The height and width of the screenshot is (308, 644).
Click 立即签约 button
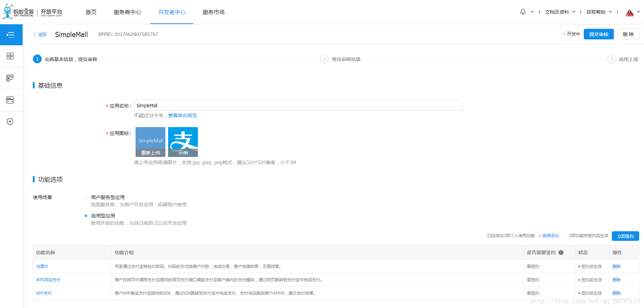pos(626,236)
